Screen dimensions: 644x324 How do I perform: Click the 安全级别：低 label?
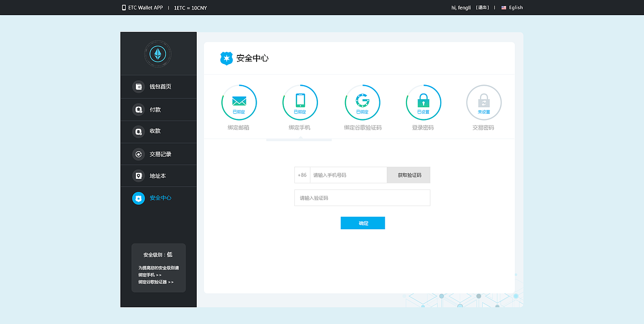[x=158, y=255]
